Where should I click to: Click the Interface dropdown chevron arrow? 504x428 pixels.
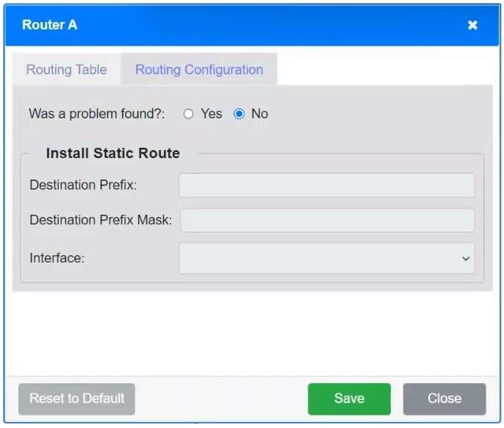pyautogui.click(x=465, y=258)
